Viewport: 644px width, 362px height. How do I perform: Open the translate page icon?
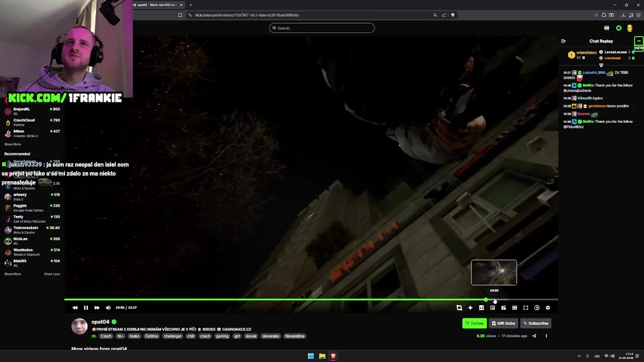click(x=435, y=15)
